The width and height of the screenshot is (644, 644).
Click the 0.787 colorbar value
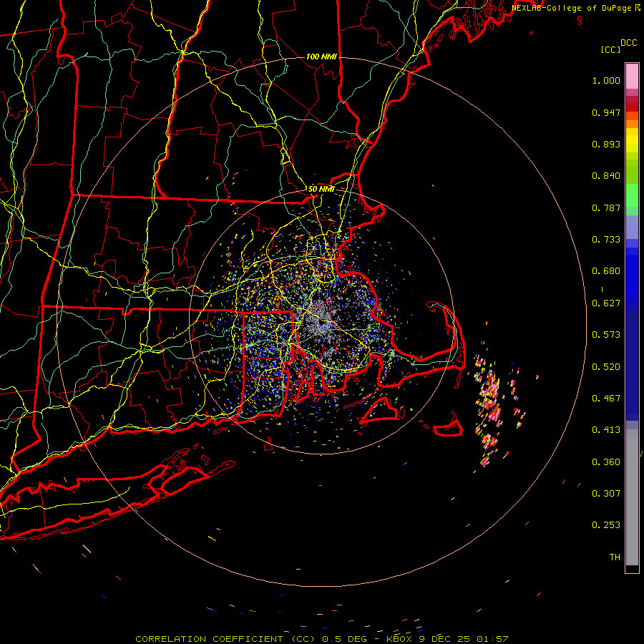606,208
